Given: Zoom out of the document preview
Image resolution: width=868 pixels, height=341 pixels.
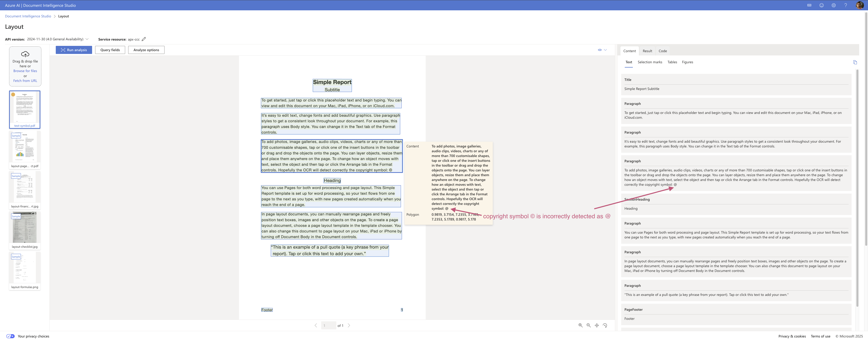Looking at the screenshot, I should [588, 325].
